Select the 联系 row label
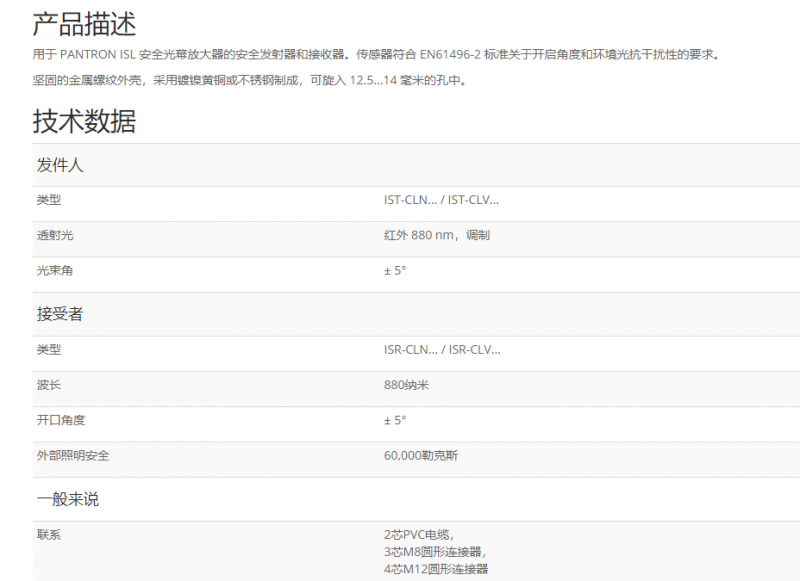Screen dimensions: 800x581 click(x=49, y=534)
